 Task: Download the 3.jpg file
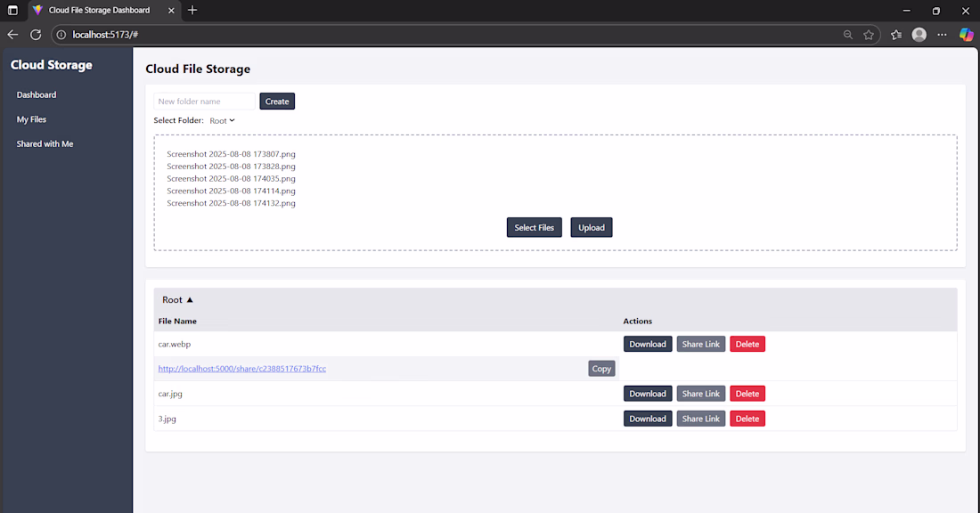tap(648, 419)
